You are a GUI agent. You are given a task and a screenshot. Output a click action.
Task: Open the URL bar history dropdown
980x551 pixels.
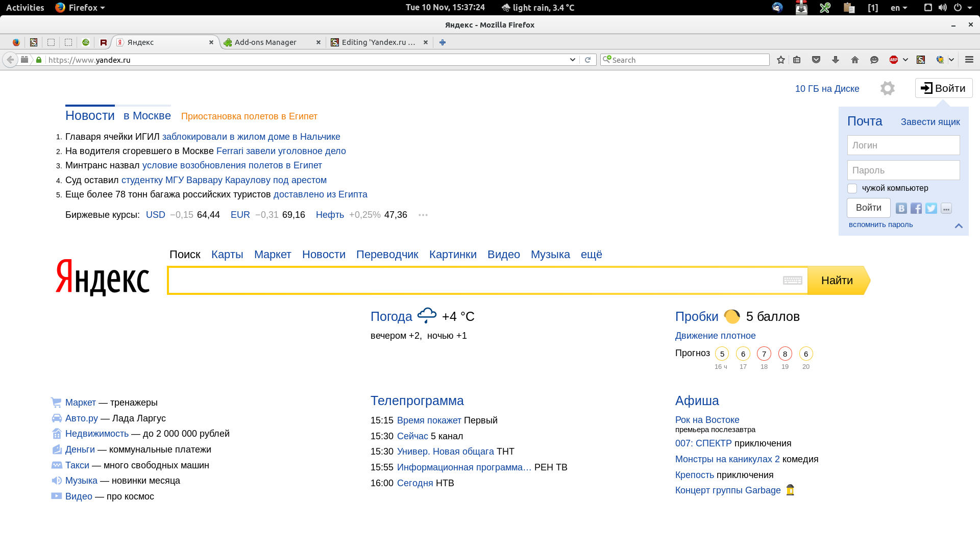572,60
